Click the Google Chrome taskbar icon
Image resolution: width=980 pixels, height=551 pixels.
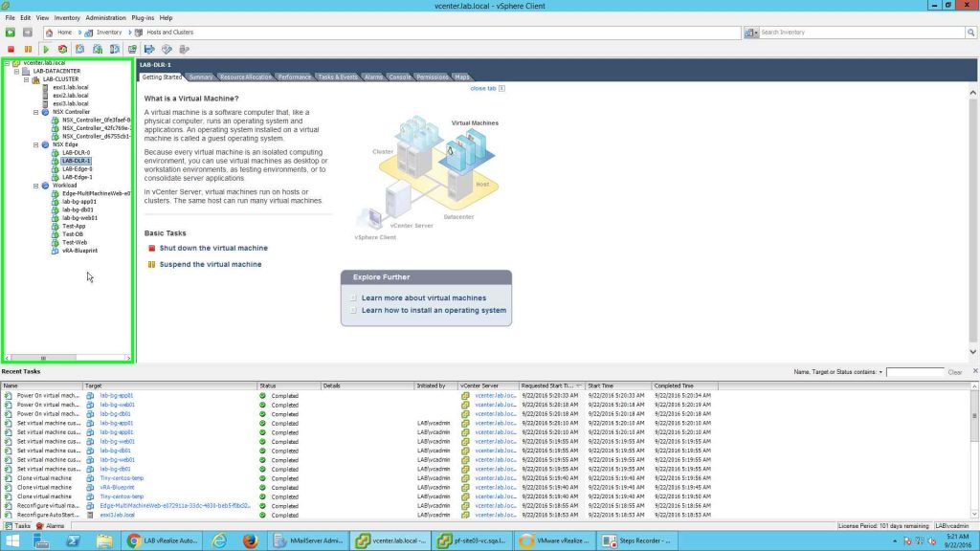[x=135, y=540]
